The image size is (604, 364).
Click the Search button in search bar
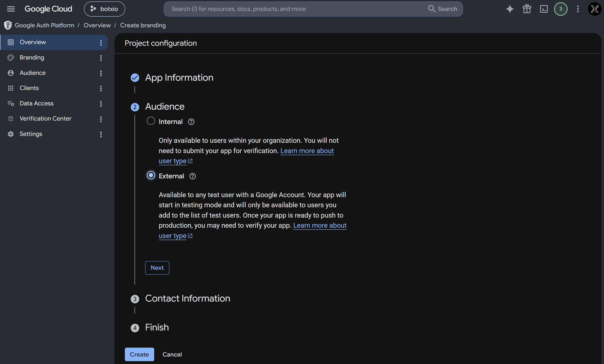click(x=443, y=9)
